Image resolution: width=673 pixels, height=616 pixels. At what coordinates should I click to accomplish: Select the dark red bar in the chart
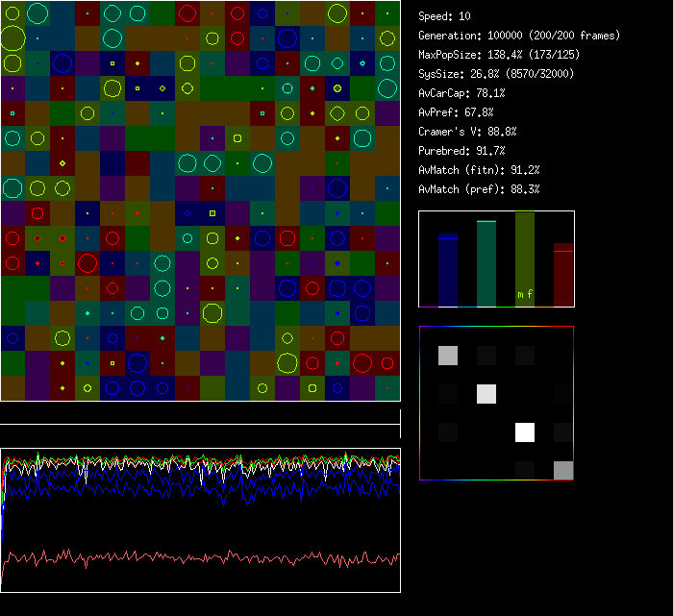563,276
